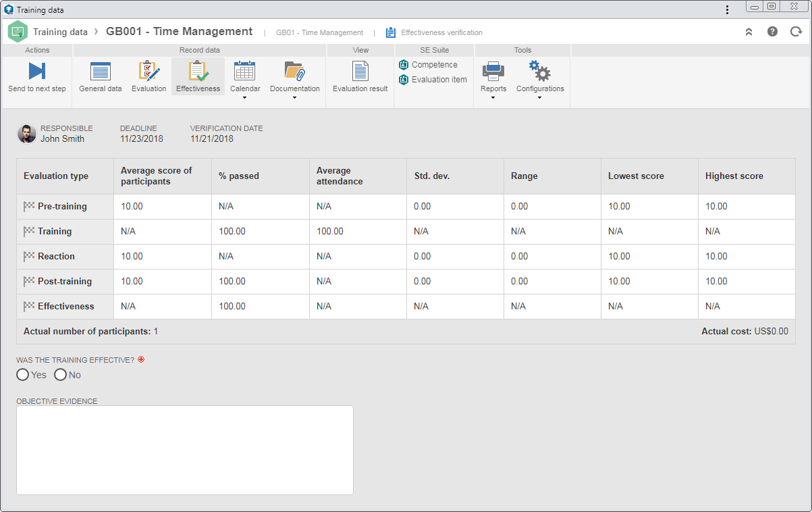Click the required field marker icon

point(141,360)
